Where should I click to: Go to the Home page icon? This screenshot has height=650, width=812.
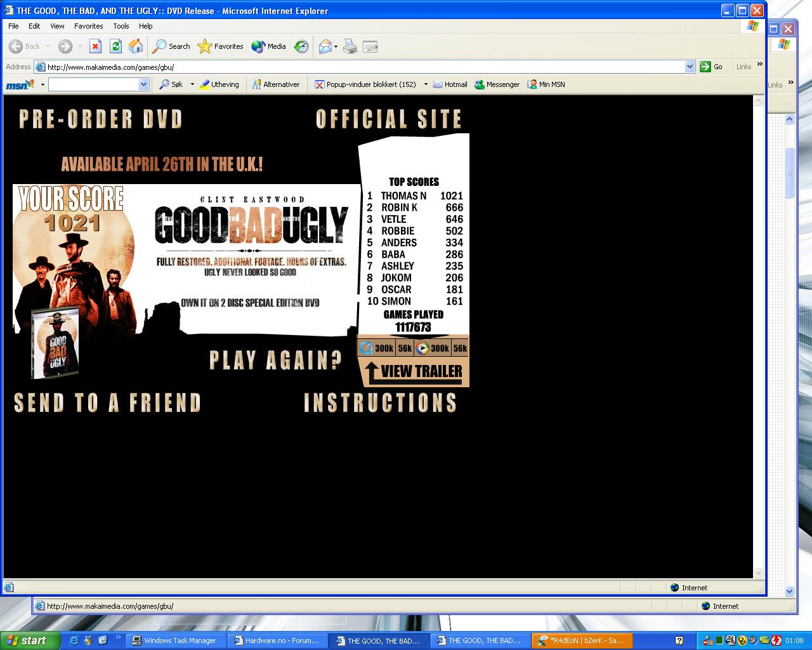pyautogui.click(x=136, y=46)
